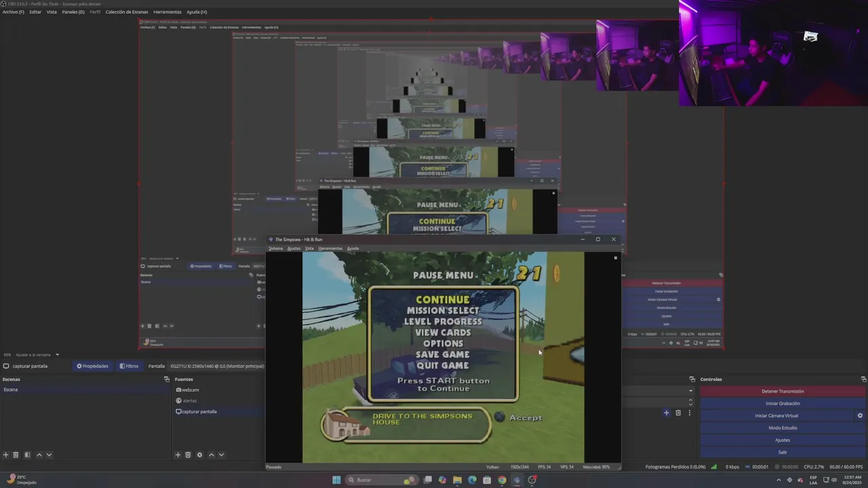Open Propiedades of capturar pantalla
The width and height of the screenshot is (868, 488).
pyautogui.click(x=93, y=366)
